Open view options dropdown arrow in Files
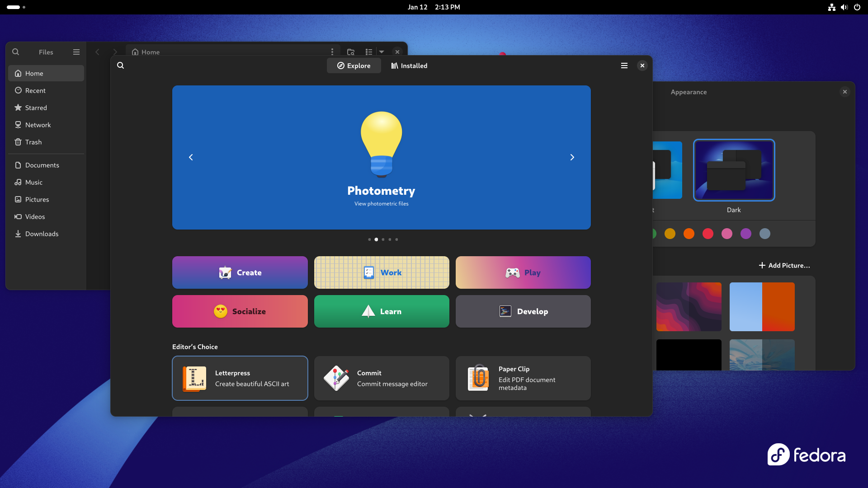Image resolution: width=868 pixels, height=488 pixels. [382, 52]
